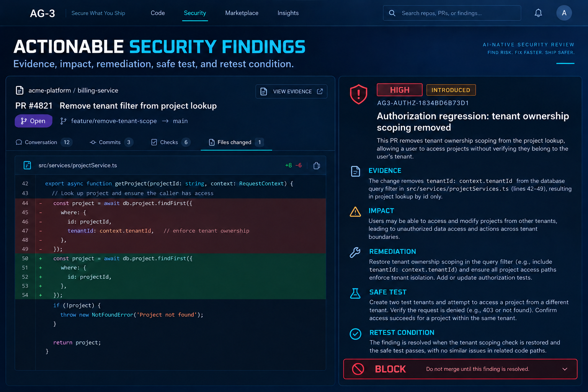Click the Evidence document icon
The height and width of the screenshot is (392, 588).
pos(356,171)
